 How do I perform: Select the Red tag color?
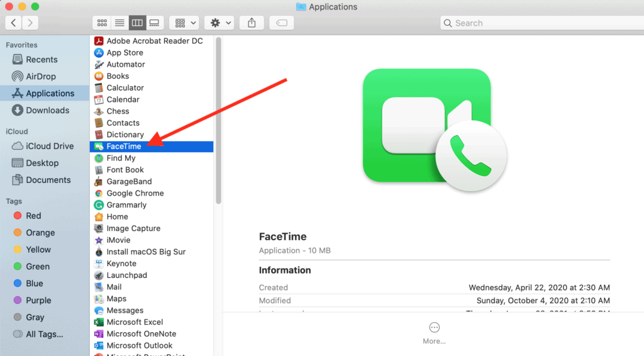pos(33,216)
